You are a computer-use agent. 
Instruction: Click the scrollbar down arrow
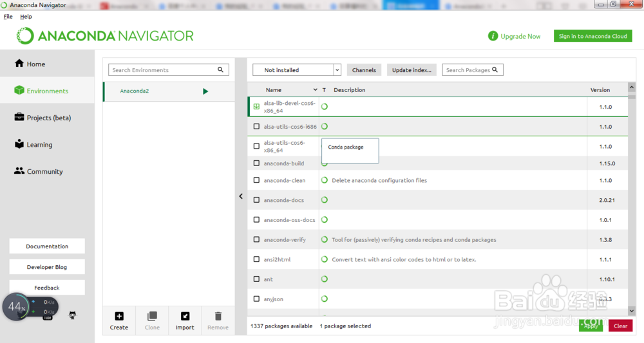pos(632,311)
